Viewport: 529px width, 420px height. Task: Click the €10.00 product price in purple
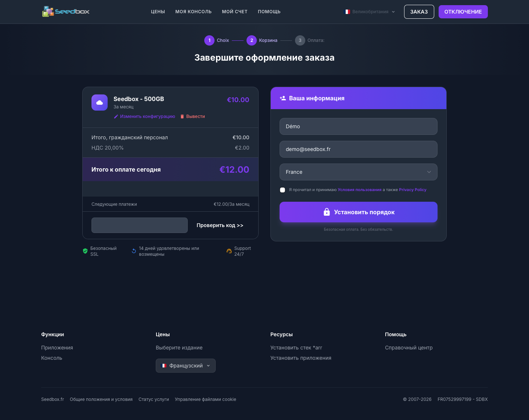coord(238,100)
